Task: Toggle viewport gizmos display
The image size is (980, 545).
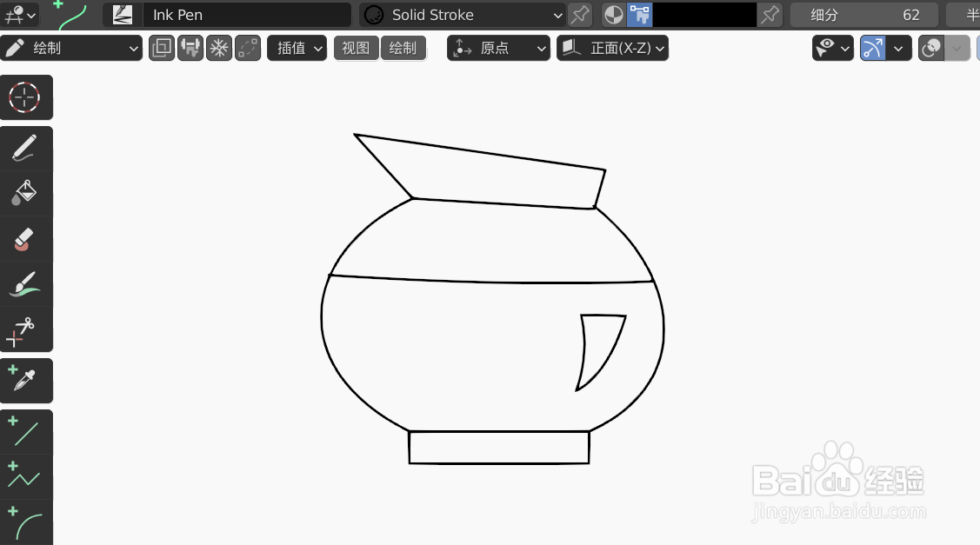Action: click(x=873, y=48)
